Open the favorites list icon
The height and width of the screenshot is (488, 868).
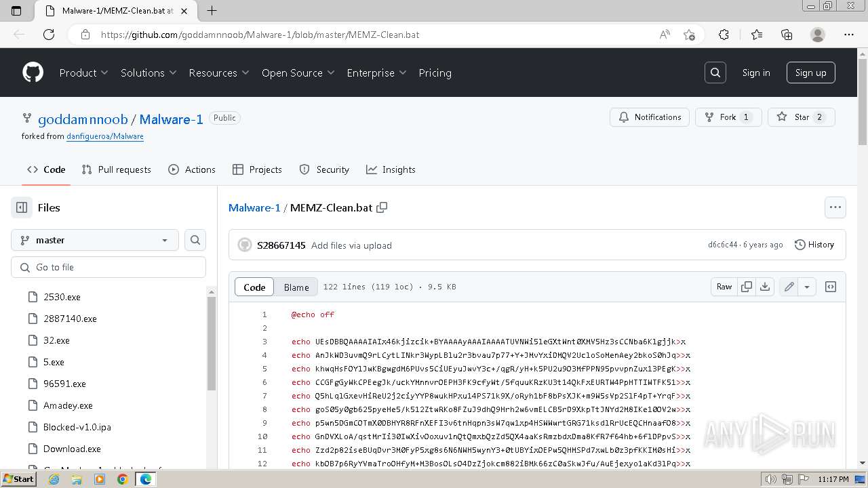point(757,35)
